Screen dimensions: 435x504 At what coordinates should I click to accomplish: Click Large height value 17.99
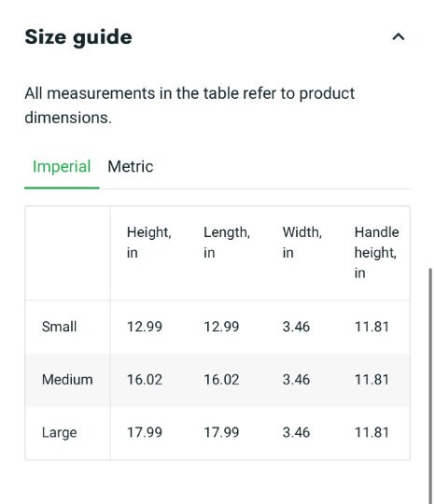click(x=145, y=432)
